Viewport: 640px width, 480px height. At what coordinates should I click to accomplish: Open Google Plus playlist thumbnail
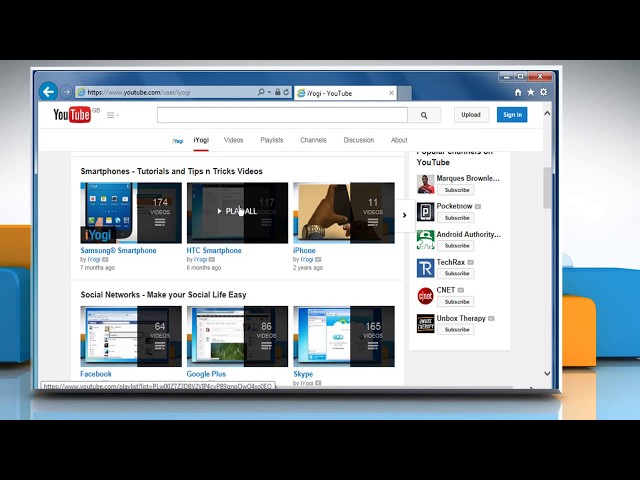(238, 336)
